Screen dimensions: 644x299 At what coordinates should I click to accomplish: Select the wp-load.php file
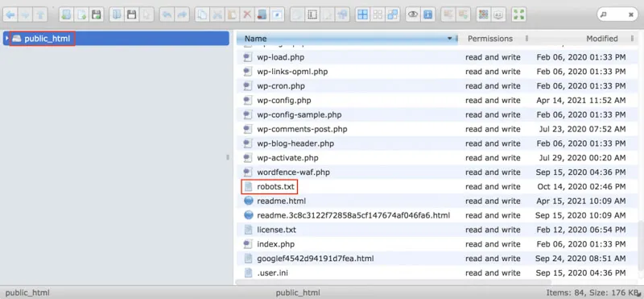436,57
